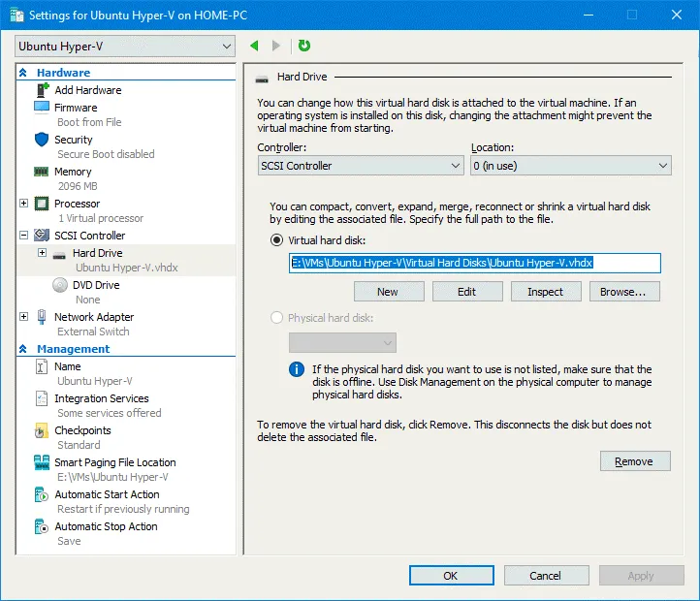Open the Controller dropdown

[x=361, y=166]
